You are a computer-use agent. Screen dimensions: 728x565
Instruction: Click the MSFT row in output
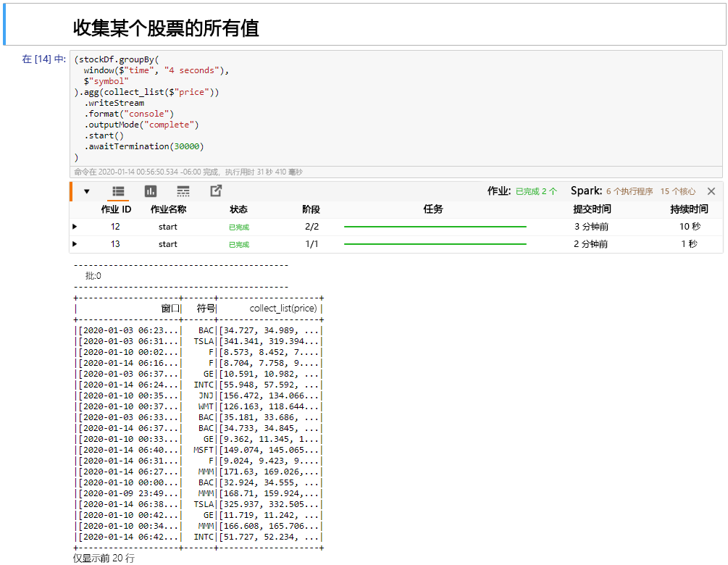[198, 450]
